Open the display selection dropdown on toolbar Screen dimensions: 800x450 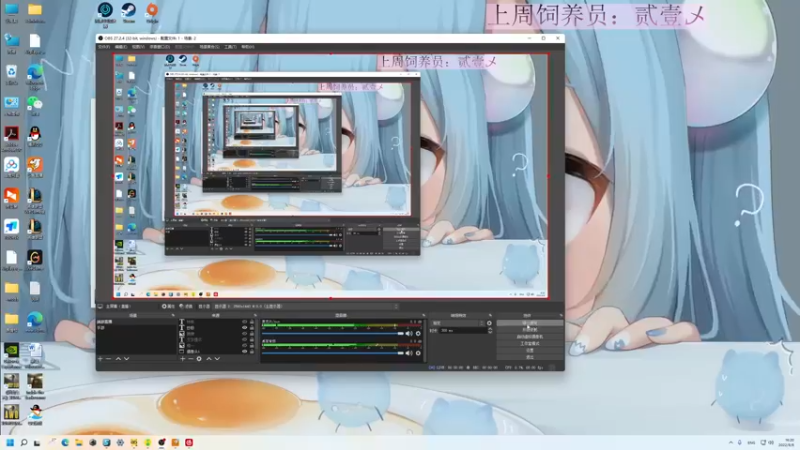(x=306, y=306)
